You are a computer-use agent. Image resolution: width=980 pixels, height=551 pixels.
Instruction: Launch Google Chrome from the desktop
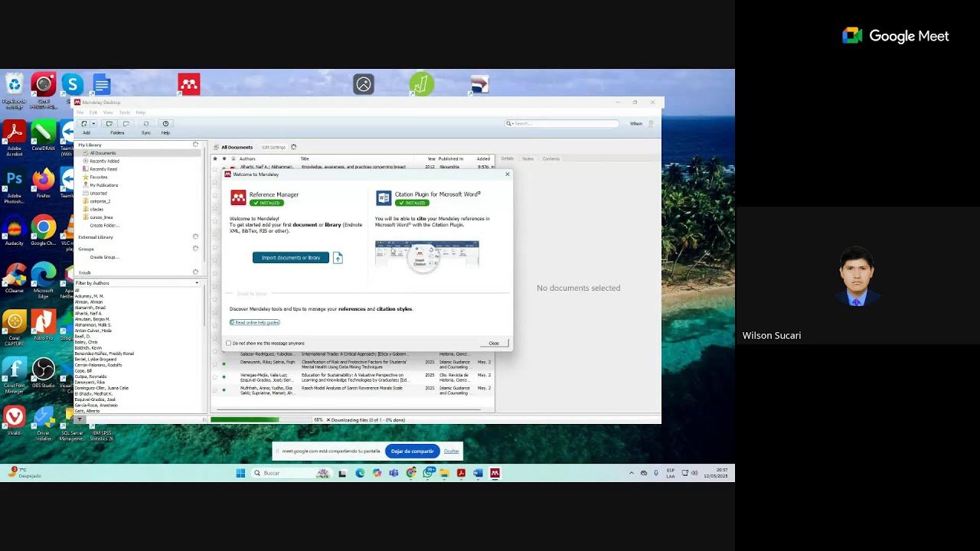tap(44, 230)
